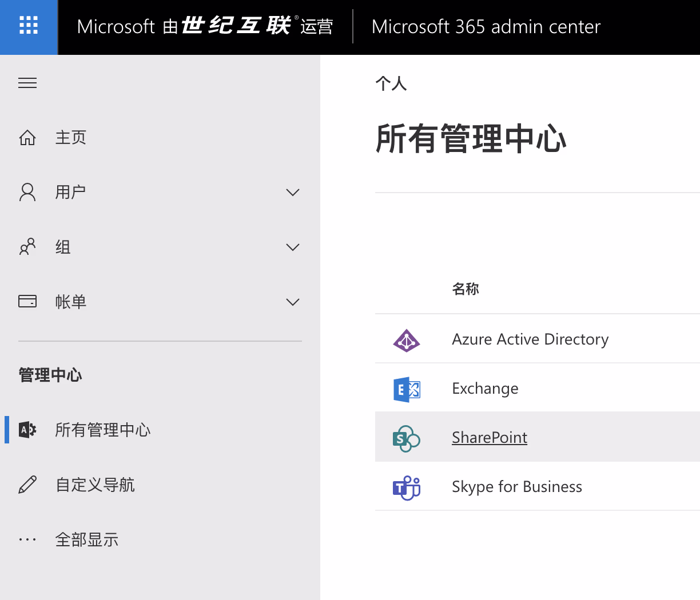Show all items with 全部显示

[x=87, y=540]
